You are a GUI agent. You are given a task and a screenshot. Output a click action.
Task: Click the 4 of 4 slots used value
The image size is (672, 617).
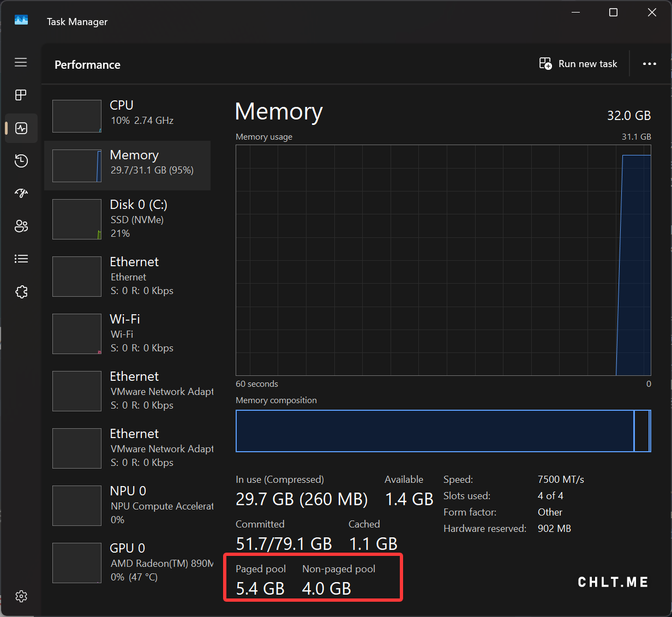click(550, 496)
